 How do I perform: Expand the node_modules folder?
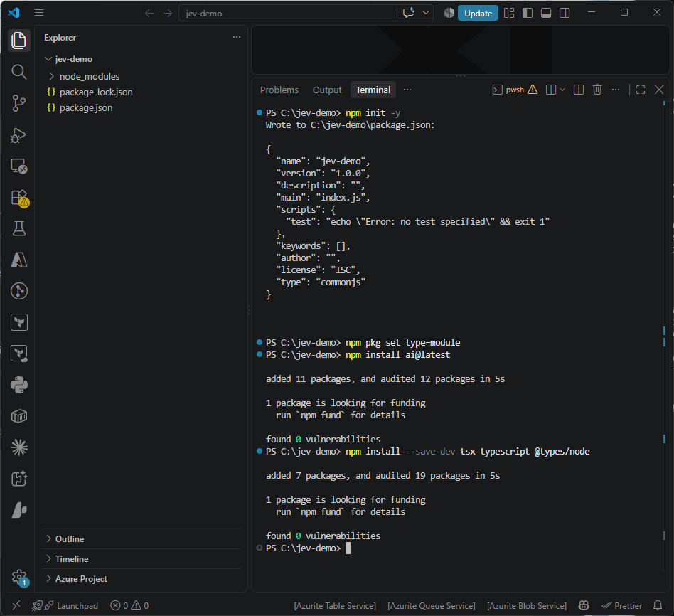tap(90, 76)
